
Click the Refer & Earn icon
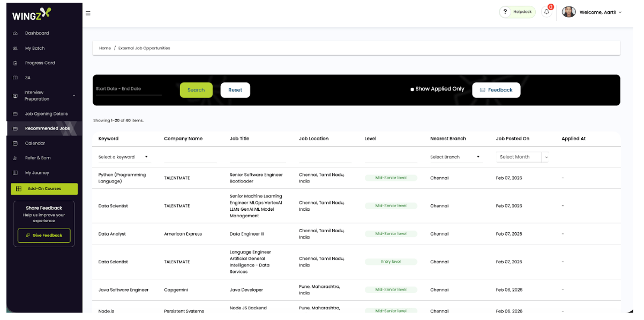pyautogui.click(x=15, y=158)
